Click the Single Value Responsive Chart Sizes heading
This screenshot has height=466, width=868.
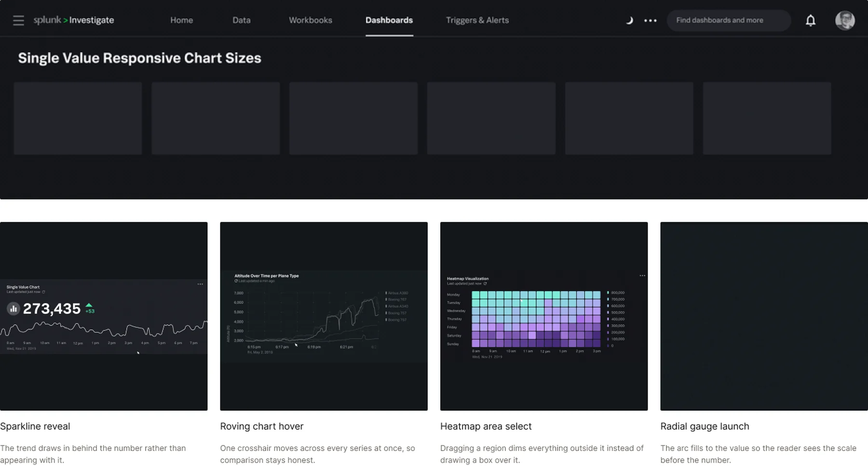[140, 58]
